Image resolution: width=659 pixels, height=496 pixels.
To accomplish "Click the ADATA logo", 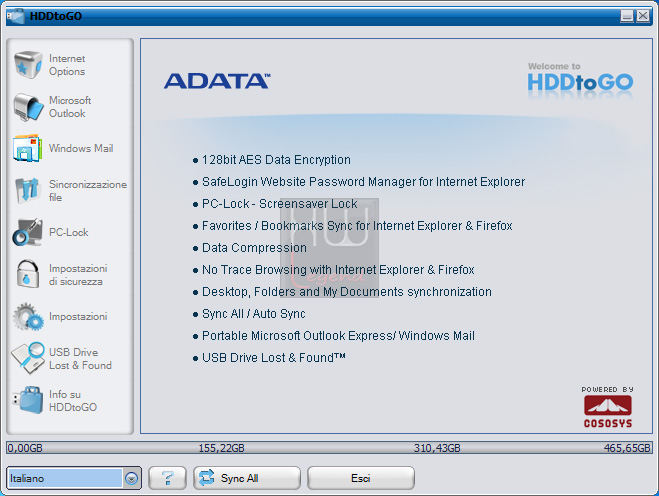I will click(x=217, y=81).
